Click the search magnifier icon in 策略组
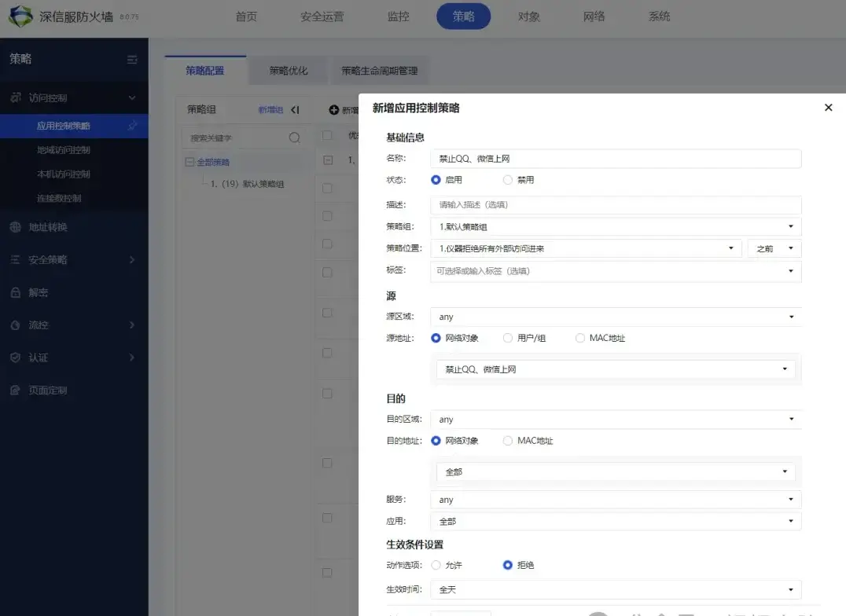This screenshot has height=616, width=846. pyautogui.click(x=294, y=137)
